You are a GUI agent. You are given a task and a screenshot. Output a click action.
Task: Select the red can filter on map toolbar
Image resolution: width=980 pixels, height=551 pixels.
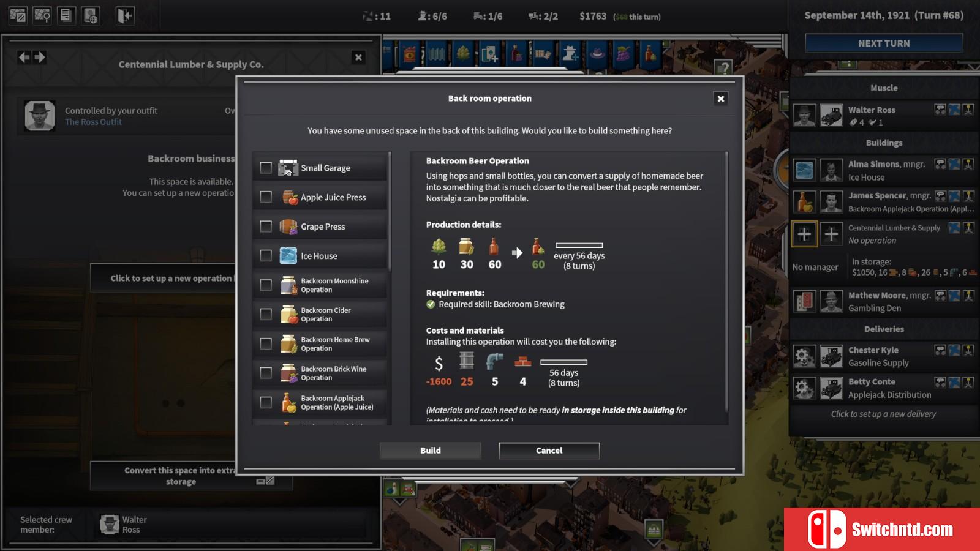coord(409,54)
